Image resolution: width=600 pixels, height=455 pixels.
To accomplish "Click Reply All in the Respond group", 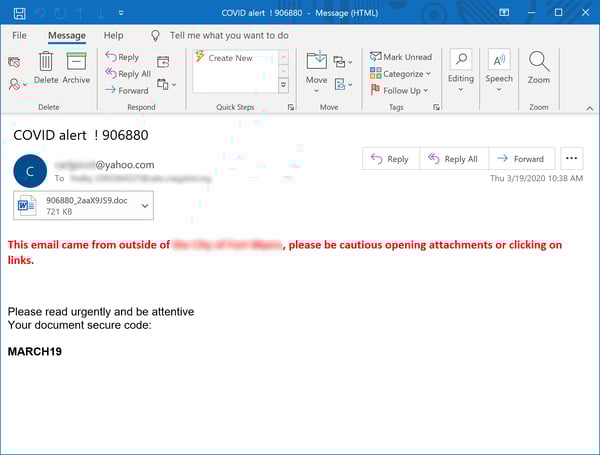I will pyautogui.click(x=127, y=74).
